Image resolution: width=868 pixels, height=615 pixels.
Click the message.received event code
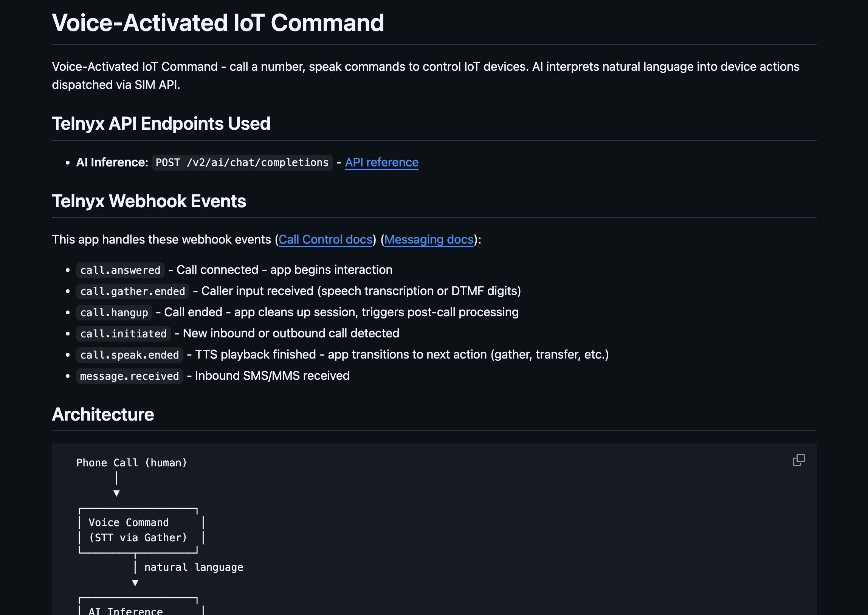129,376
